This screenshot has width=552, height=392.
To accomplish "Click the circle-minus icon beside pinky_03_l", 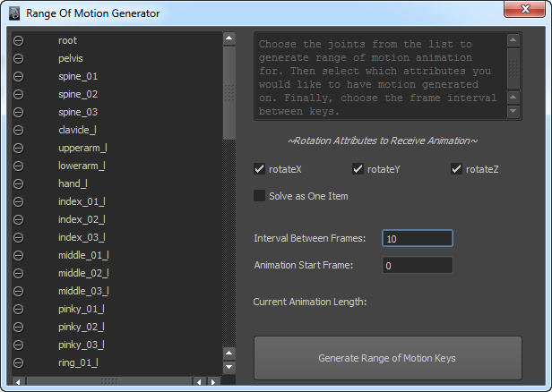I will pos(18,345).
